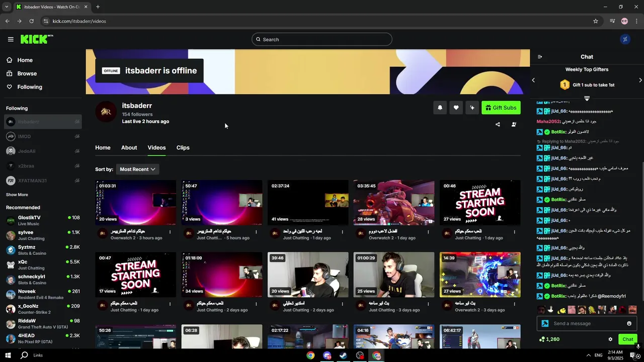Open GlostikTV recommended channel

click(43, 220)
